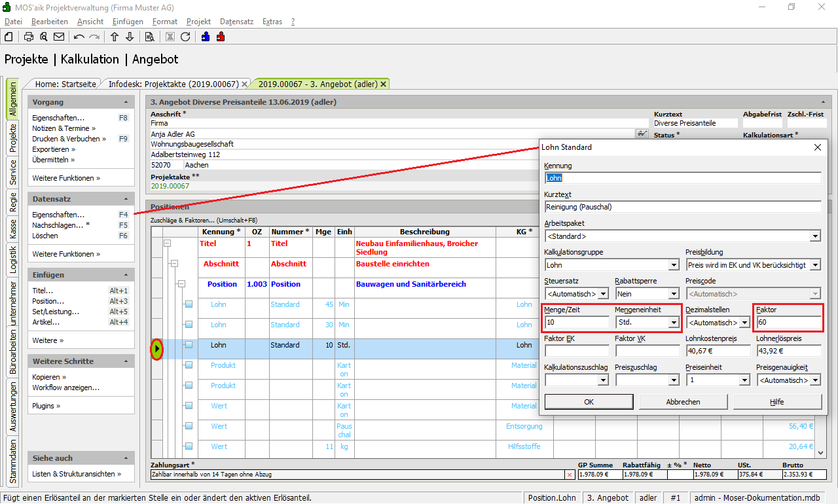
Task: Click the refresh icon in the toolbar
Action: [185, 37]
